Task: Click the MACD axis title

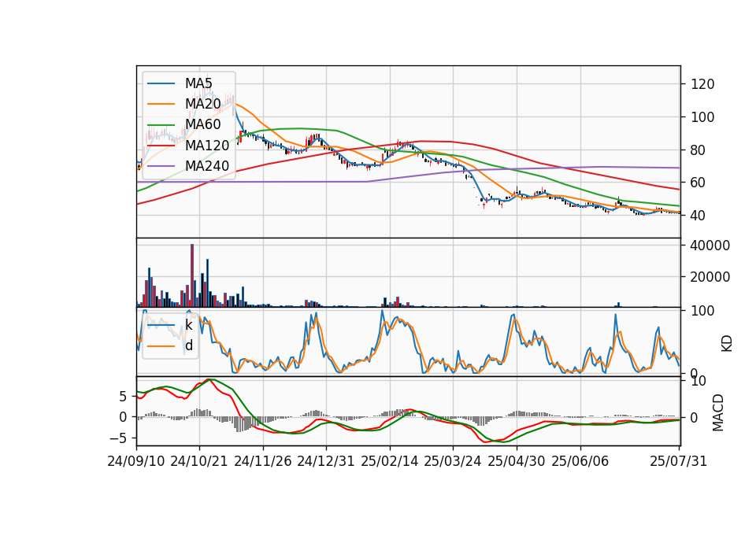Action: (718, 412)
